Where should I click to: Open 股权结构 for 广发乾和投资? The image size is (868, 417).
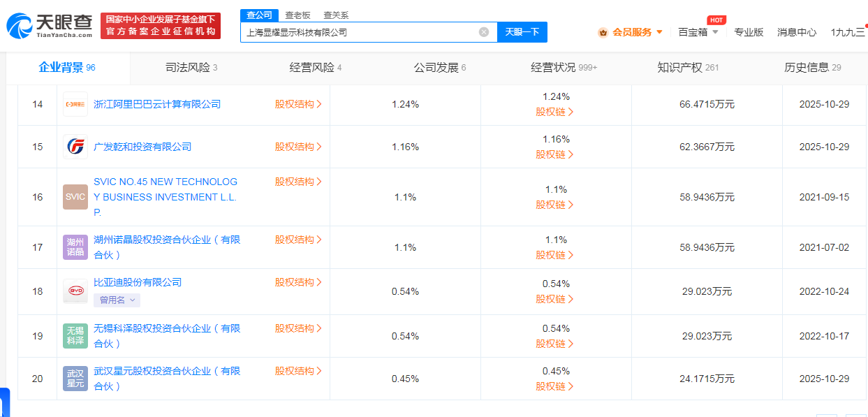pos(298,147)
